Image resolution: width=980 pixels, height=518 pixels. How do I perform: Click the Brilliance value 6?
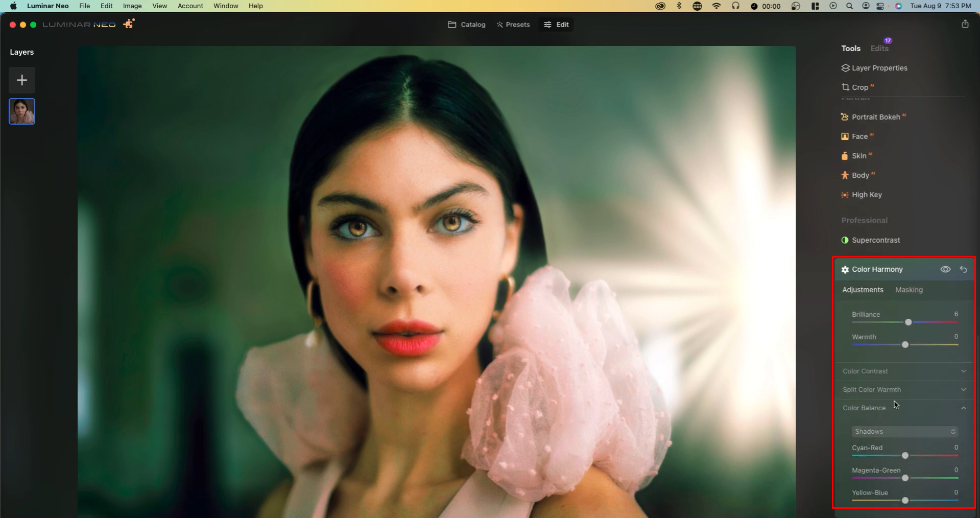(x=956, y=314)
